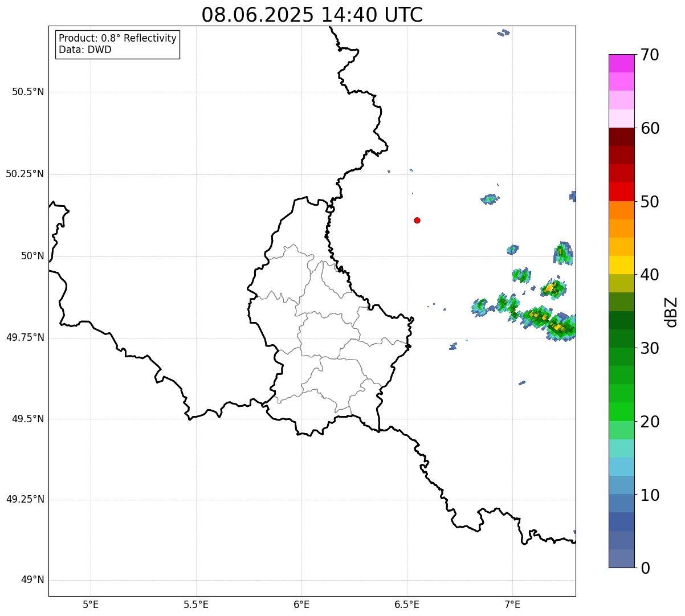Click the colorbar tick label 10

click(x=650, y=495)
